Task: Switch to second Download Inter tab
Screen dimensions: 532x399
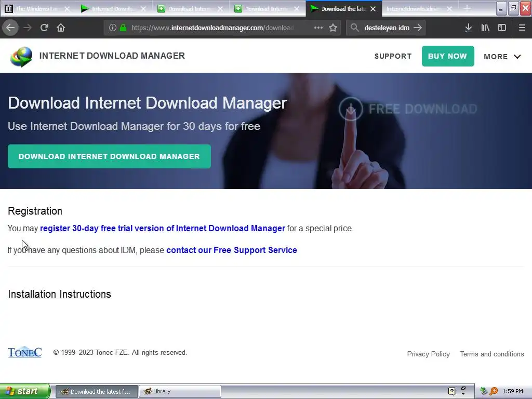Action: pos(268,9)
